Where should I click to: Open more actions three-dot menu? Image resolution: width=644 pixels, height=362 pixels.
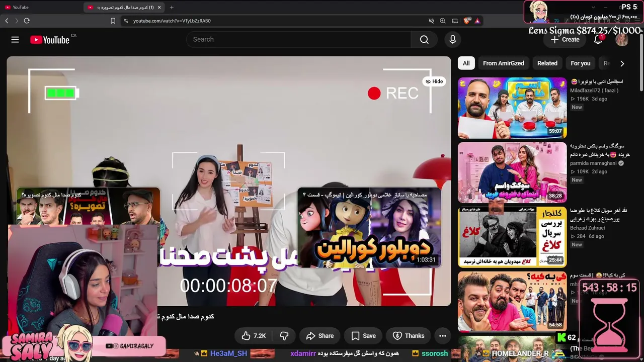(443, 336)
